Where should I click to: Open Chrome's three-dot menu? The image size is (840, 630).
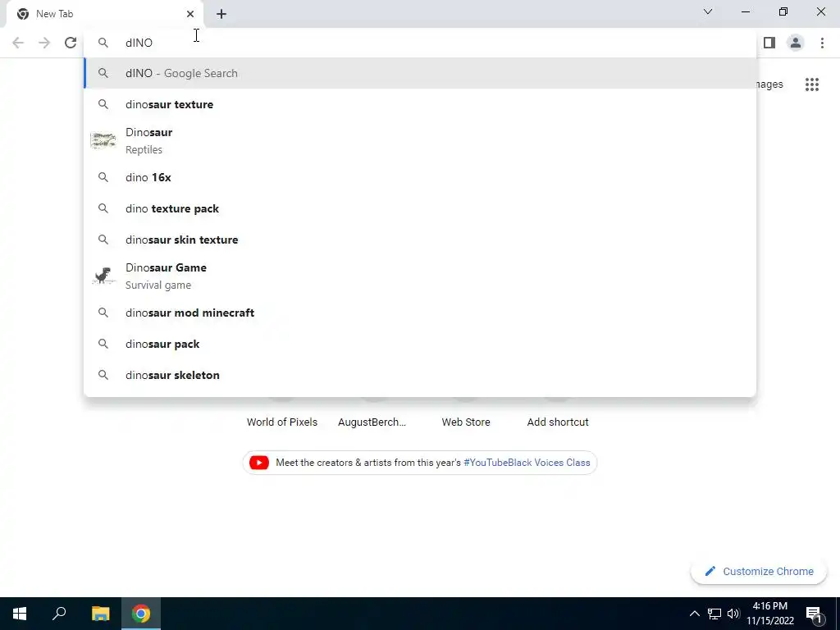click(822, 43)
